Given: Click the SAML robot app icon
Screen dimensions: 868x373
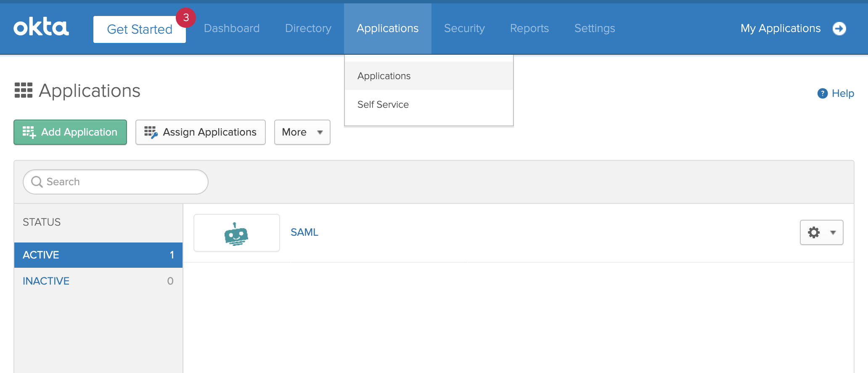Looking at the screenshot, I should pyautogui.click(x=236, y=233).
